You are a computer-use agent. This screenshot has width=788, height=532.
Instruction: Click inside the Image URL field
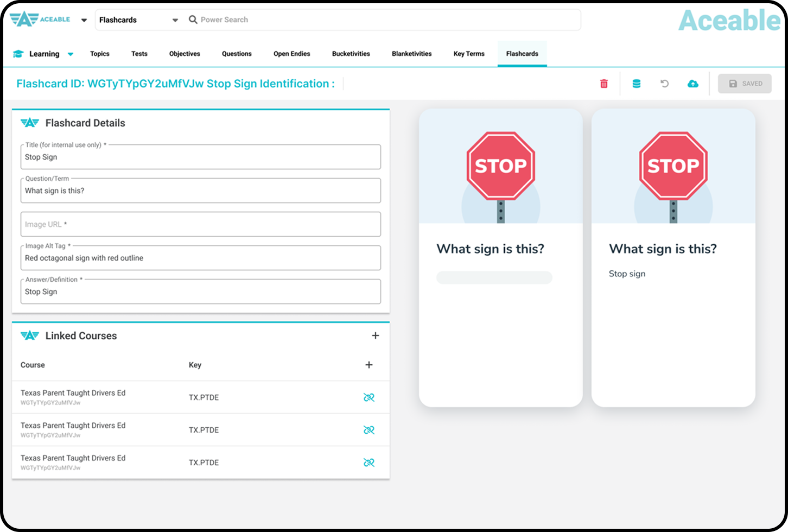(x=200, y=224)
